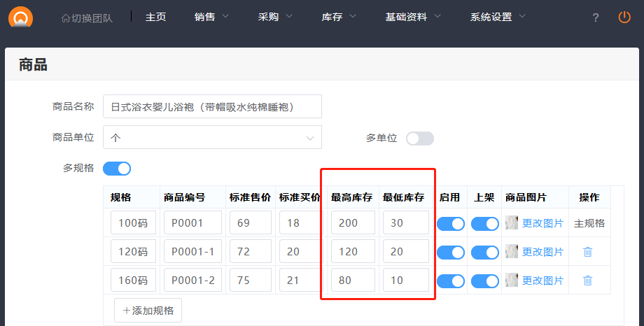Disable the 多规格 toggle
Viewport: 644px width, 326px height.
117,169
